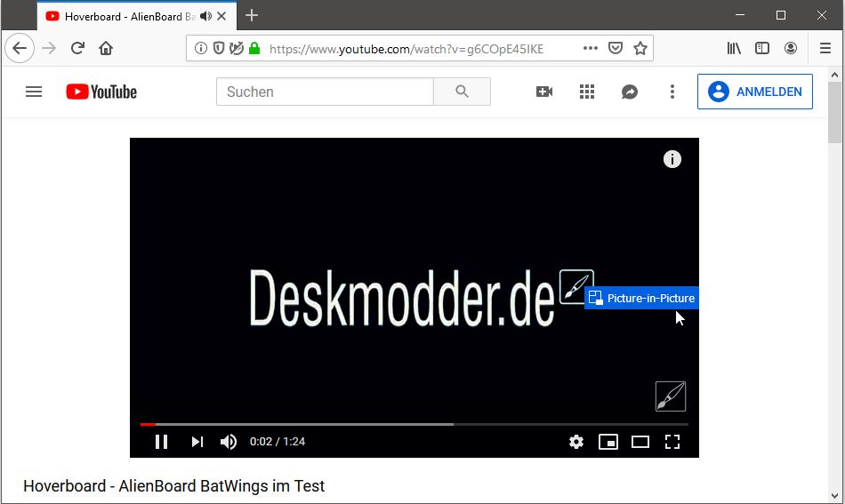The image size is (845, 504).
Task: View the green padlock connection details
Action: point(254,49)
